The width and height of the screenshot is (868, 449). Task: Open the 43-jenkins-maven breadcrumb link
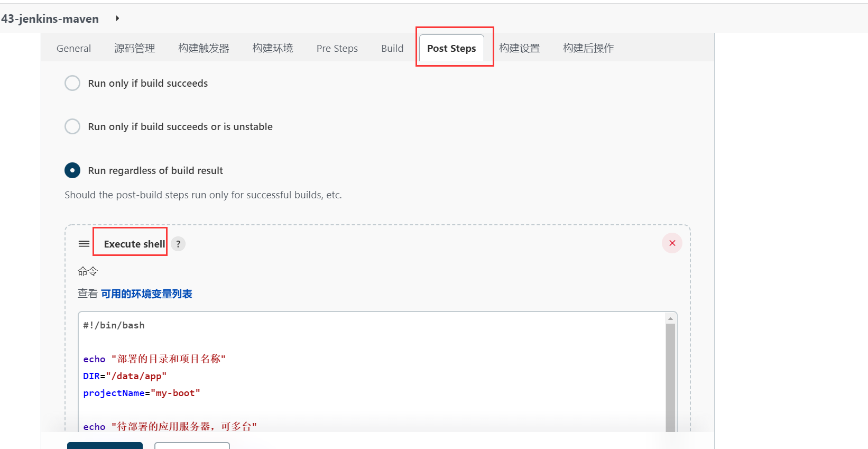[50, 19]
